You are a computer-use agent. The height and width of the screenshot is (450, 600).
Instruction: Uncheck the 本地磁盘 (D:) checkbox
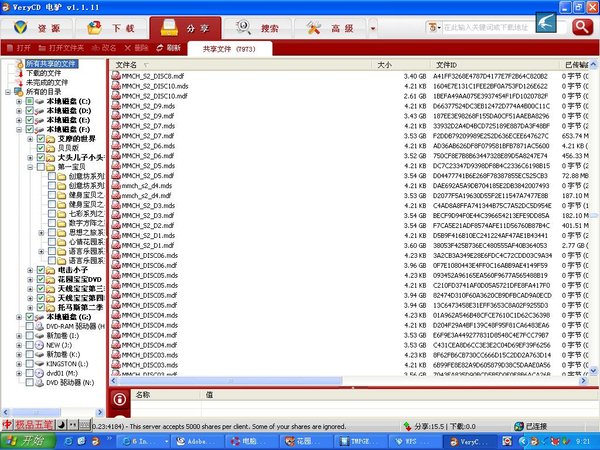[29, 111]
